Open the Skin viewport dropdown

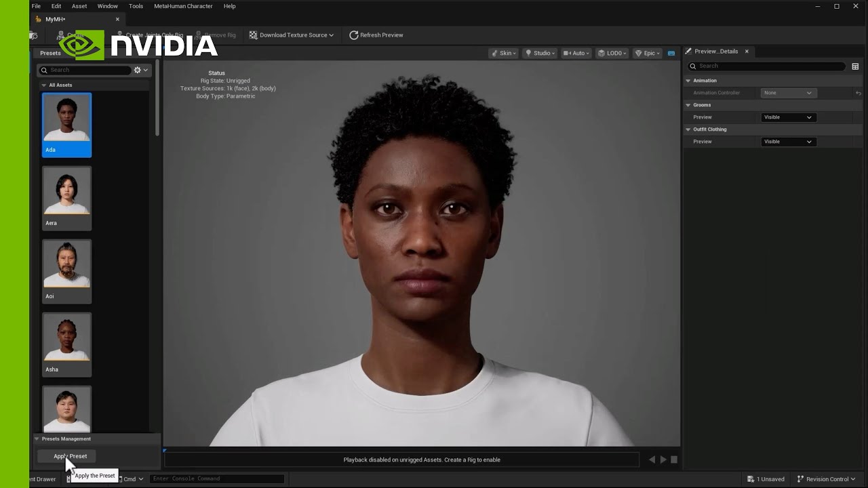pyautogui.click(x=503, y=53)
